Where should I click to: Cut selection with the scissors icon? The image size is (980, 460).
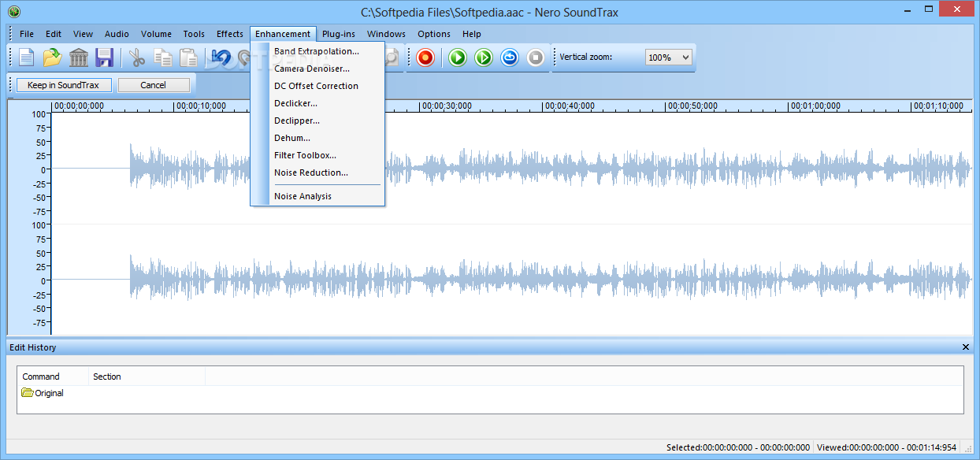[137, 57]
